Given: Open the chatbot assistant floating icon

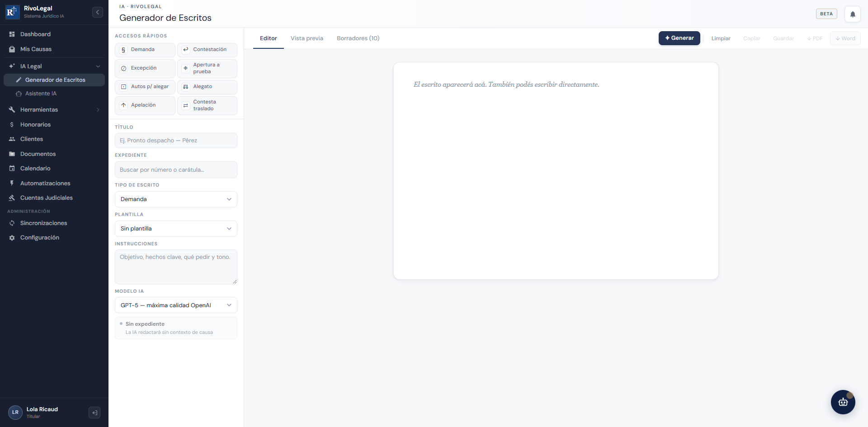Looking at the screenshot, I should (843, 402).
